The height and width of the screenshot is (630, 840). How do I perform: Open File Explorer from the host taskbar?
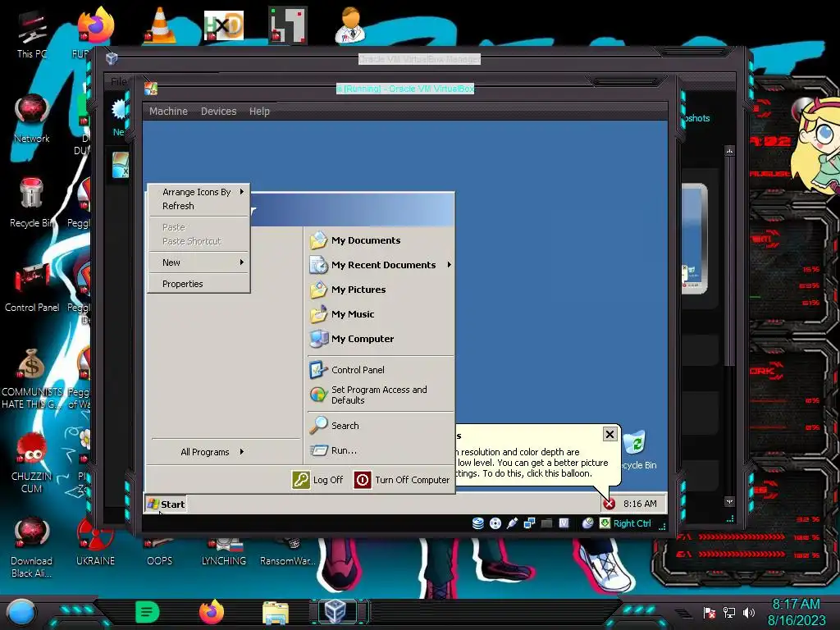point(276,612)
